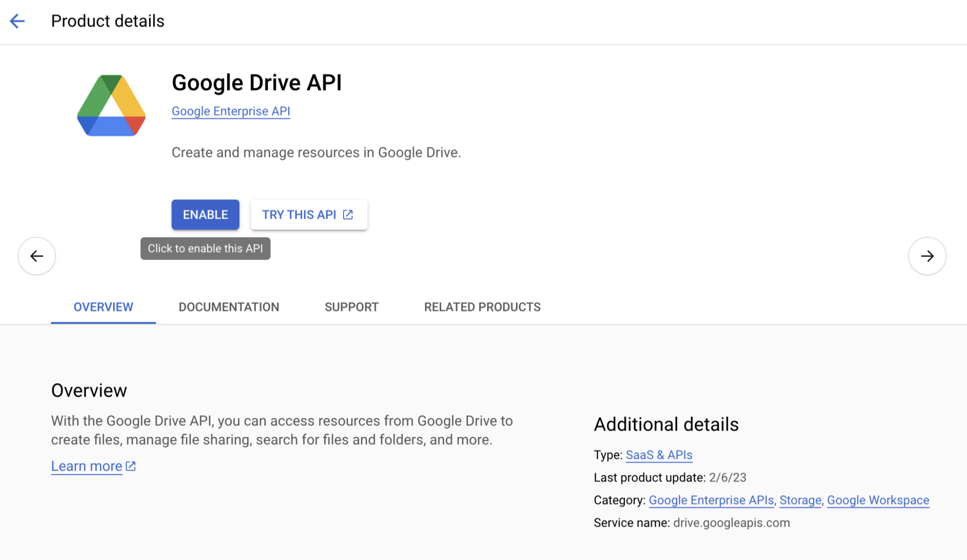The width and height of the screenshot is (967, 560).
Task: Enable the Google Drive API
Action: tap(206, 215)
